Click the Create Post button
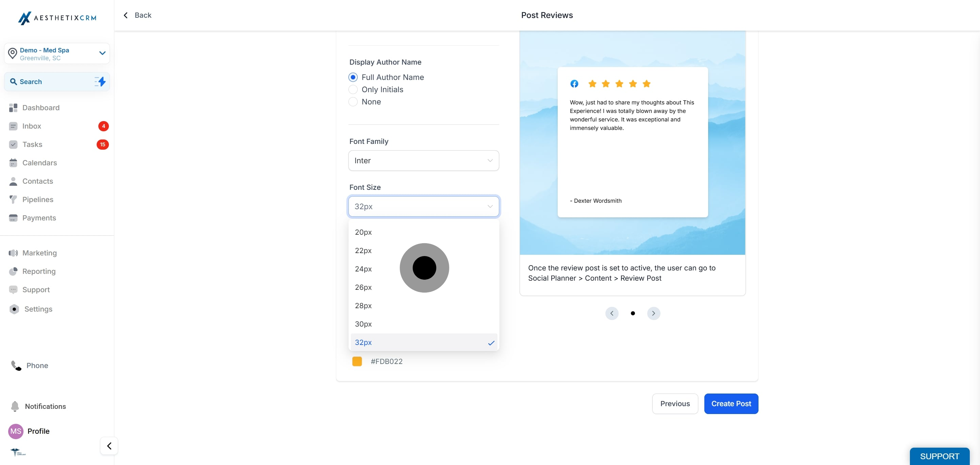The height and width of the screenshot is (465, 980). pyautogui.click(x=731, y=403)
